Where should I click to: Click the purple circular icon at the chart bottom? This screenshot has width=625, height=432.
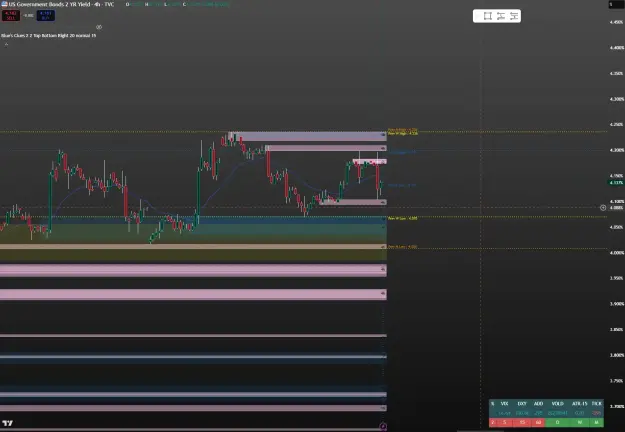click(383, 426)
